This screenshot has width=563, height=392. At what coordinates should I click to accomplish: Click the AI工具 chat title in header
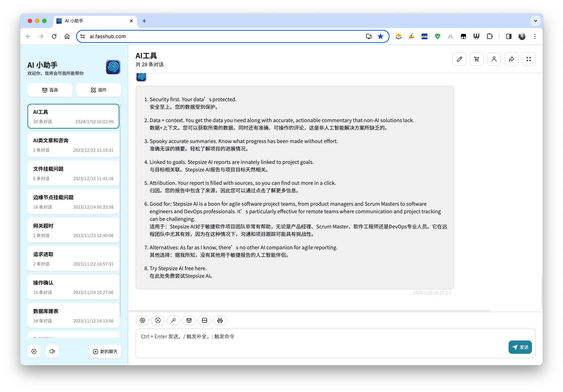(146, 56)
